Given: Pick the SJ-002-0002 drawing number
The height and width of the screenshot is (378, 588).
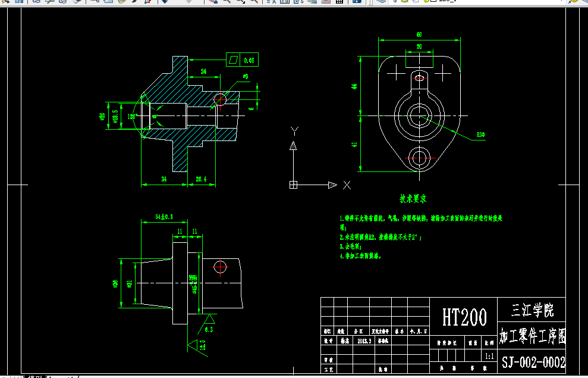Looking at the screenshot, I should tap(533, 363).
